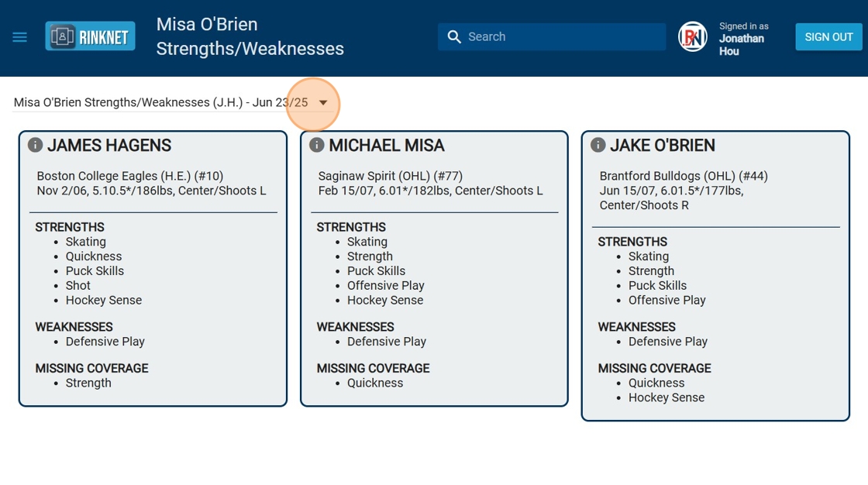Select Saginaw Spirit team line
The width and height of the screenshot is (868, 485).
click(x=391, y=176)
